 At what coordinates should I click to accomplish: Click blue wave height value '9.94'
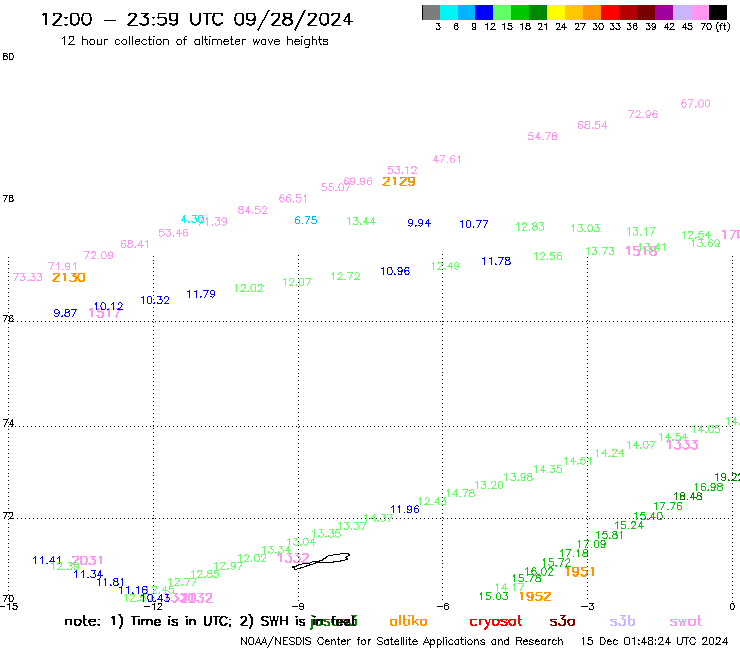(419, 223)
